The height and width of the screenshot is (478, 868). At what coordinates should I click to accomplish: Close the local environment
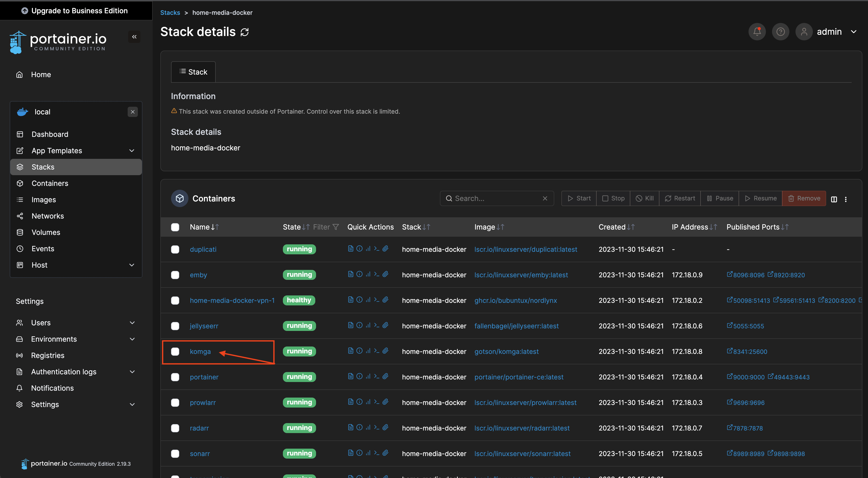click(x=133, y=112)
